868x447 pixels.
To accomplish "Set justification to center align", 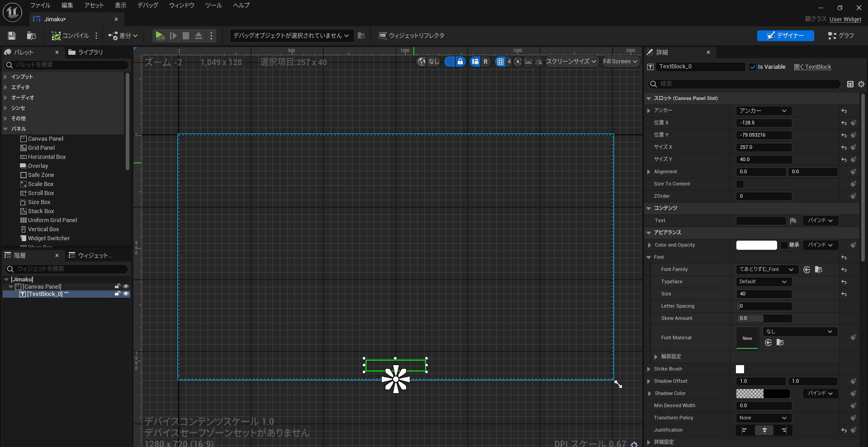I will (x=764, y=430).
